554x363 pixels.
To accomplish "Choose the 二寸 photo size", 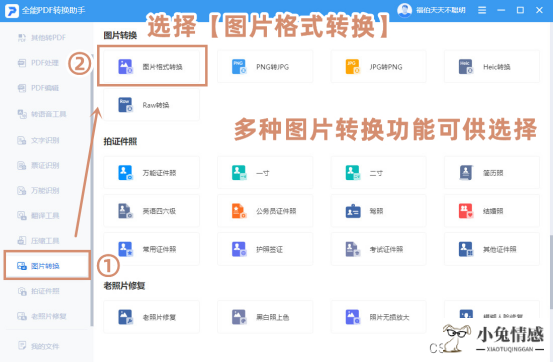I will click(378, 172).
